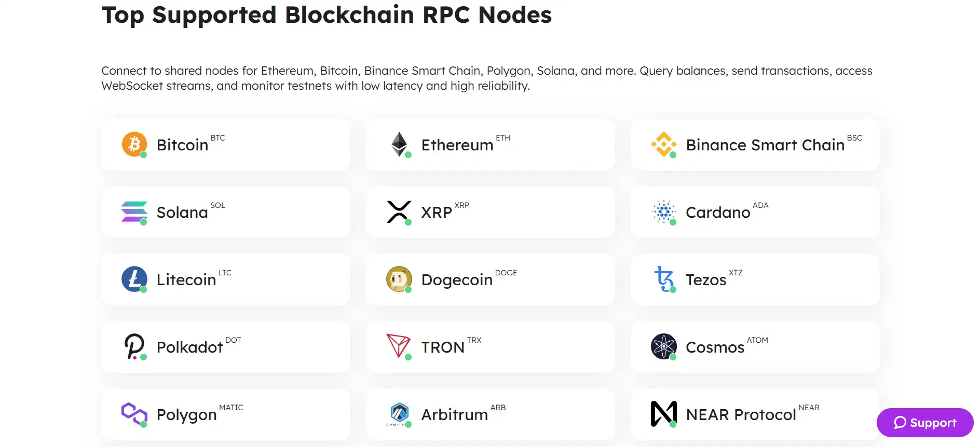Click the red TRON triangle logo
This screenshot has height=447, width=980.
(x=399, y=346)
